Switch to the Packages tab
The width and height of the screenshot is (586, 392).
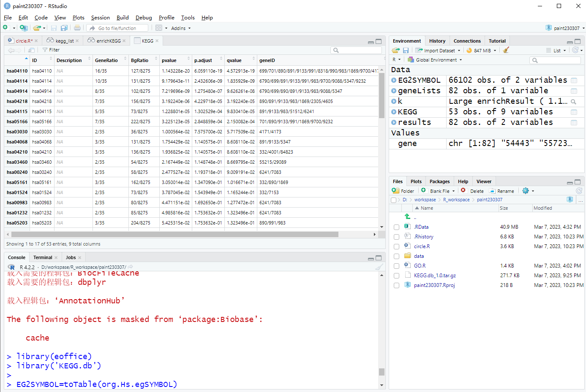pyautogui.click(x=439, y=181)
